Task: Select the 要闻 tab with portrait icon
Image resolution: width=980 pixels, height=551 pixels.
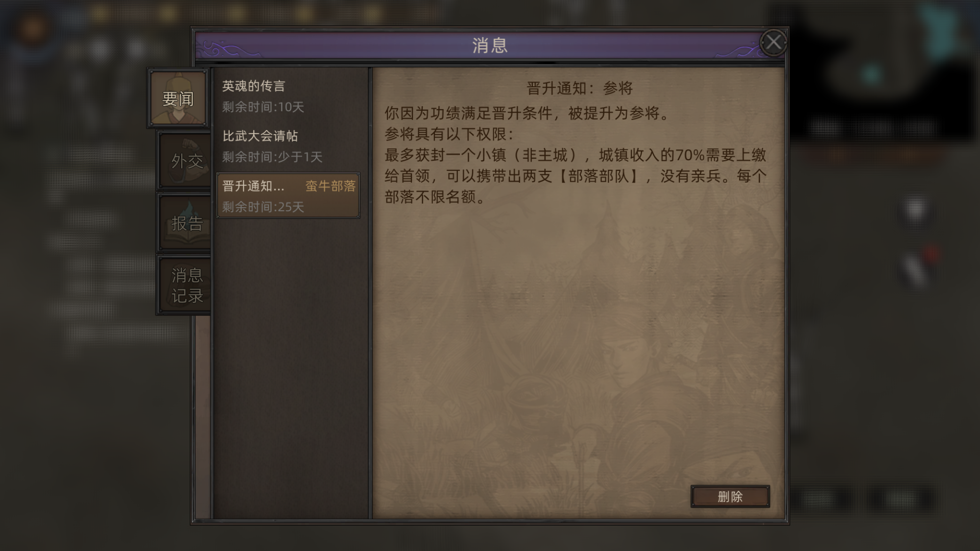Action: 178,98
